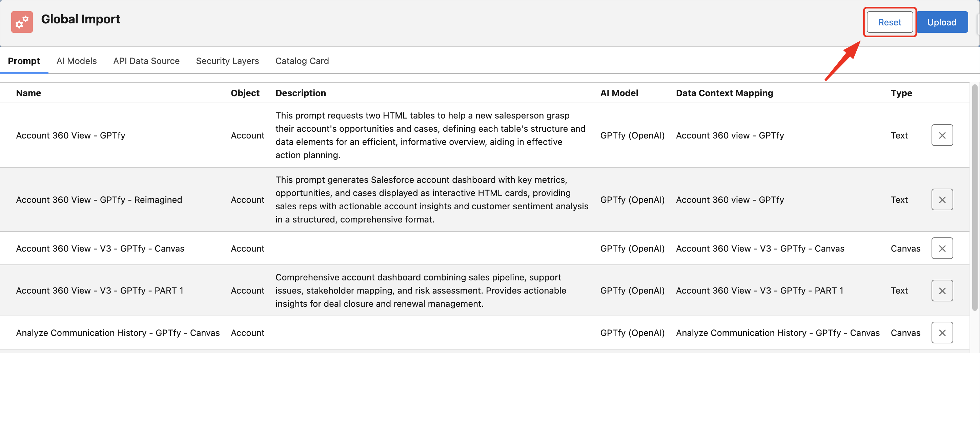The height and width of the screenshot is (426, 980).
Task: Click Analyze Communication History - GPTfy - Canvas name
Action: (x=118, y=333)
